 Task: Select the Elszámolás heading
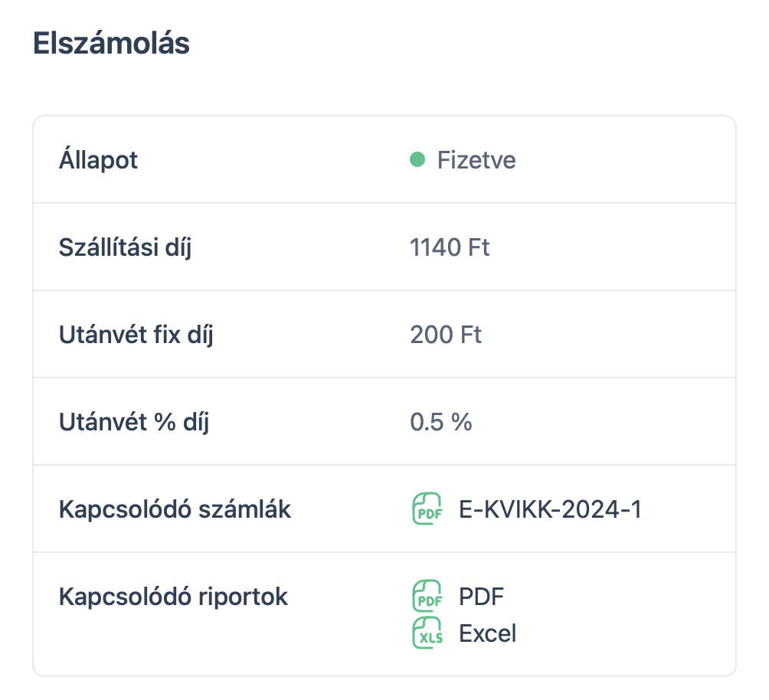(112, 44)
